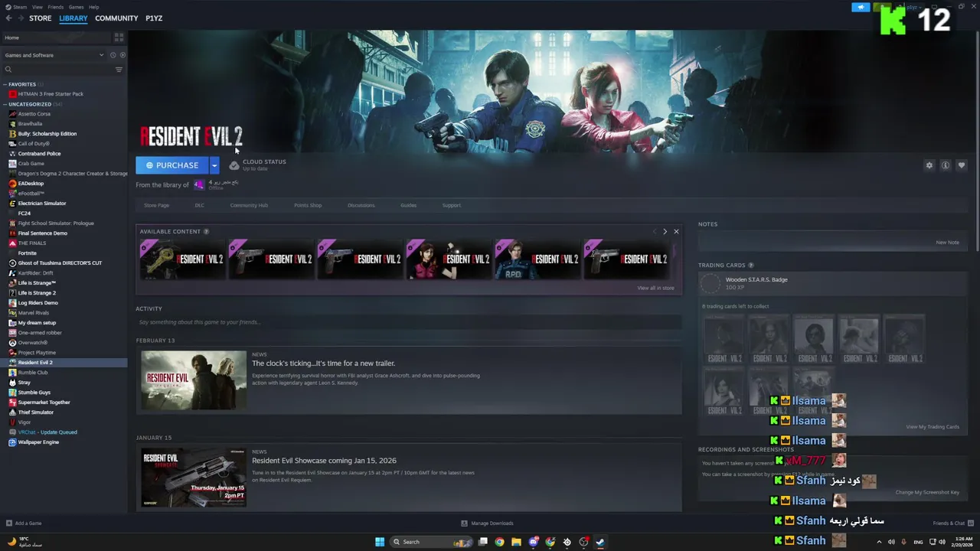The height and width of the screenshot is (551, 980).
Task: Open the Steam menu
Action: 16,7
